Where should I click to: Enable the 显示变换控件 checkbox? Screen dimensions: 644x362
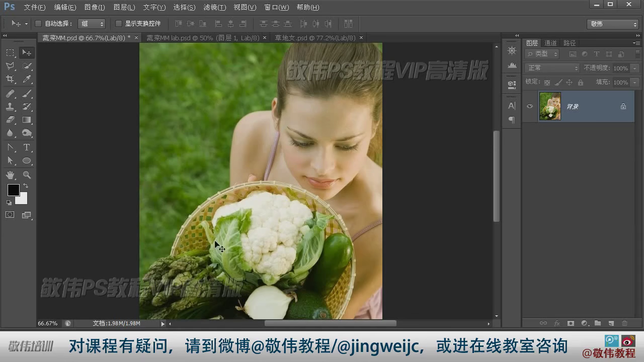point(119,24)
